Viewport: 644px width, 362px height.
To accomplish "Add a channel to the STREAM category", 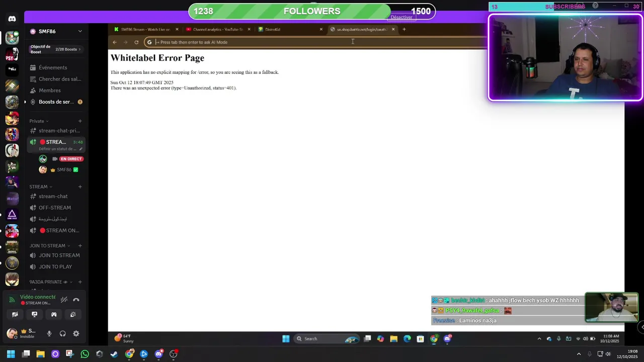I will [x=80, y=187].
